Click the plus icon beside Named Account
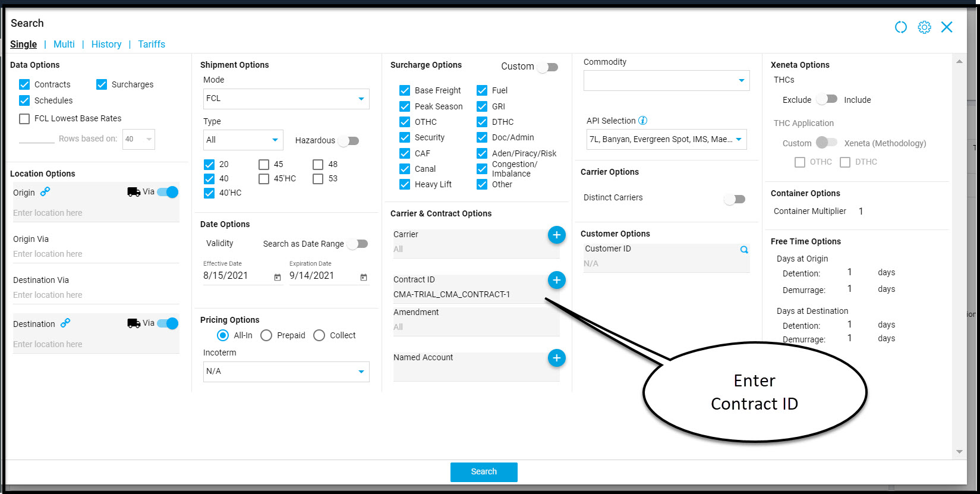Image resolution: width=980 pixels, height=494 pixels. [x=556, y=358]
